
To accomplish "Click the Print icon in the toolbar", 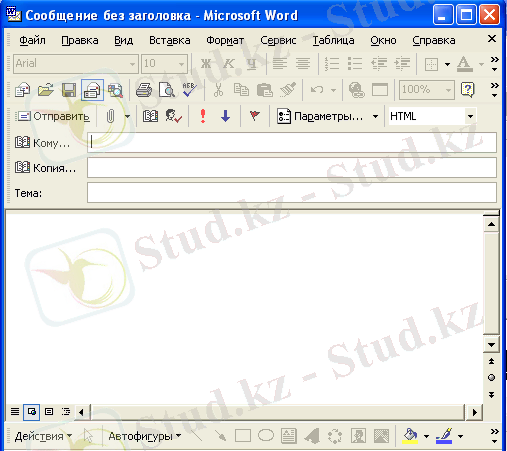I will coord(144,90).
